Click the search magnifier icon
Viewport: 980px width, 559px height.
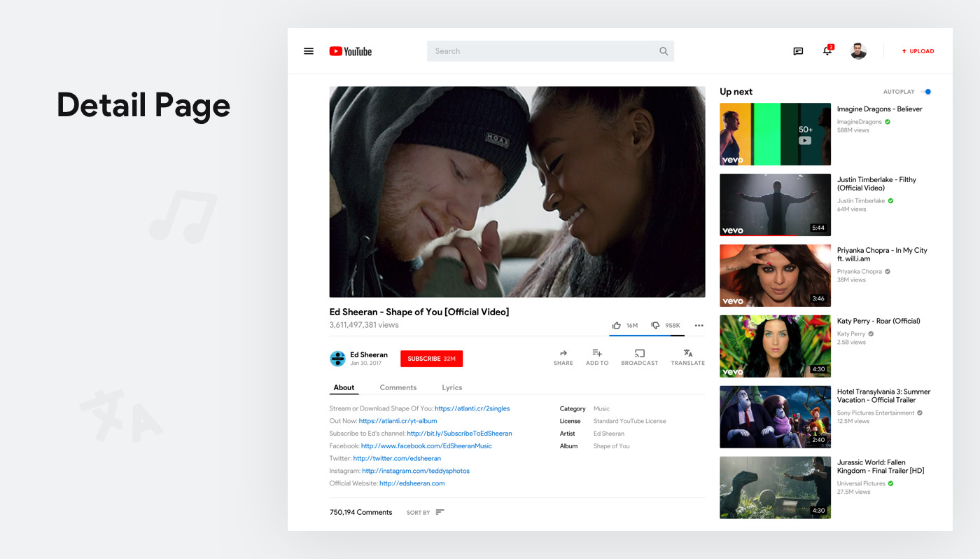pos(664,51)
